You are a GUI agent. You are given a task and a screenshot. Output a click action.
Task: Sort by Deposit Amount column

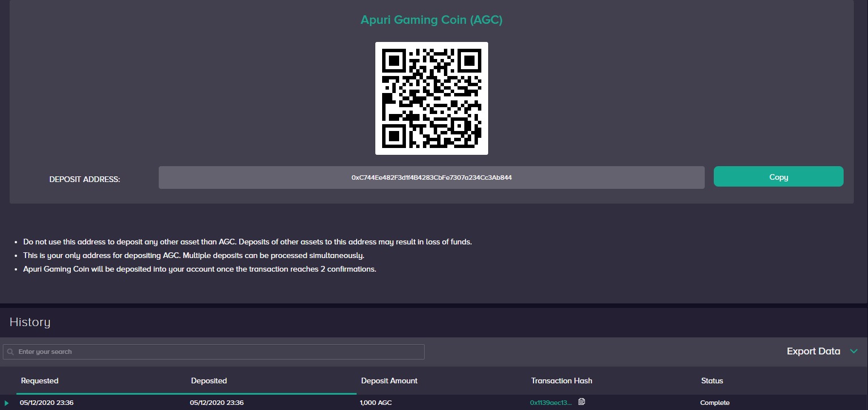[x=389, y=381]
